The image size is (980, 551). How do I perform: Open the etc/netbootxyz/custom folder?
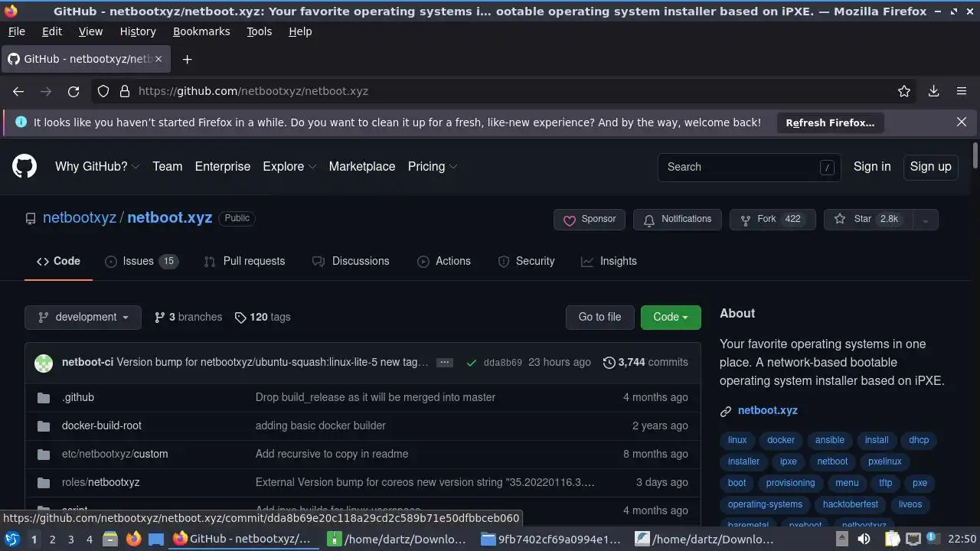click(x=115, y=454)
